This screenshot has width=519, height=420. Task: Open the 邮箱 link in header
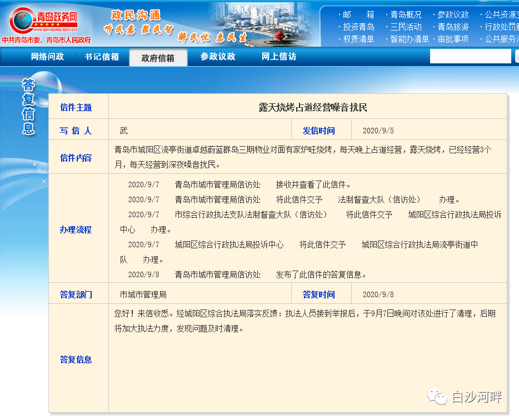click(x=358, y=14)
